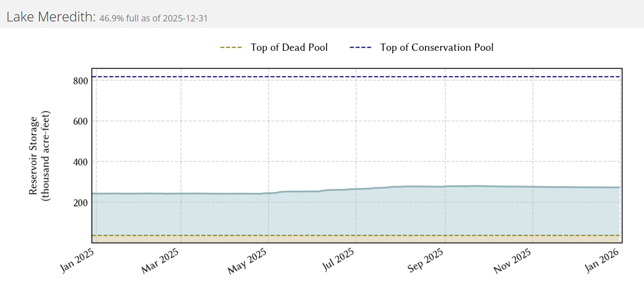Toggle the Top of Conservation Pool legend label

tap(437, 47)
